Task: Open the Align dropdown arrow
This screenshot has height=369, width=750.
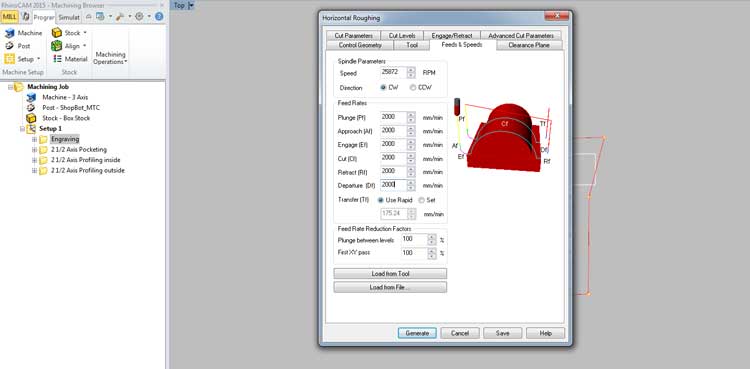Action: (x=85, y=46)
